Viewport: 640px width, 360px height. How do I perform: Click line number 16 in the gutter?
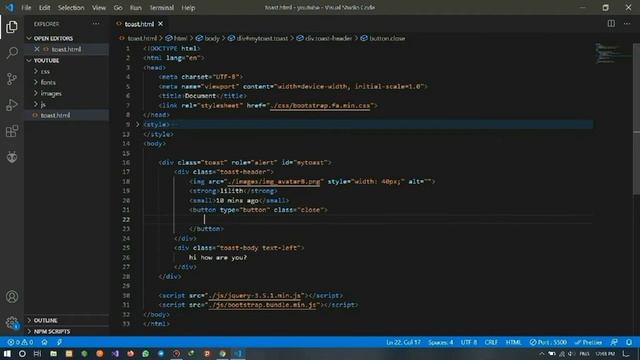point(126,162)
